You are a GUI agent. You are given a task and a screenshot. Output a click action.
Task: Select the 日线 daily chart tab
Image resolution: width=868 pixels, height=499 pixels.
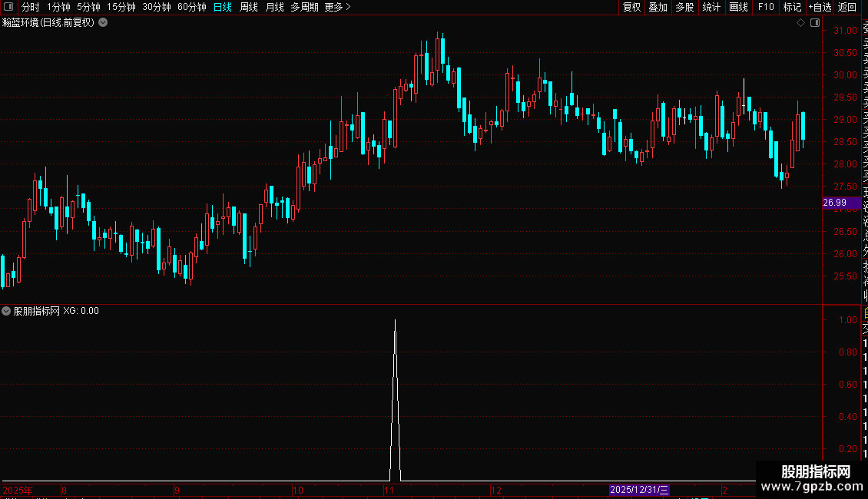coord(223,7)
